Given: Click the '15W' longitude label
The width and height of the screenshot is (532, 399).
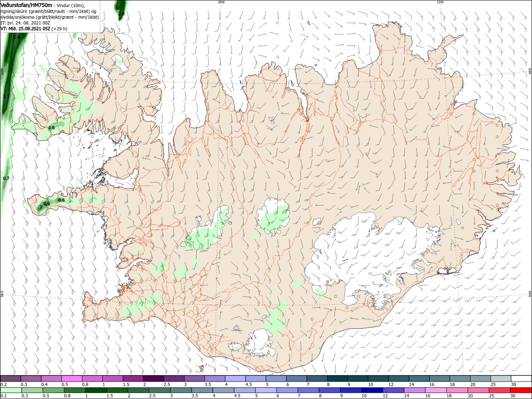Looking at the screenshot, I should click(440, 2).
